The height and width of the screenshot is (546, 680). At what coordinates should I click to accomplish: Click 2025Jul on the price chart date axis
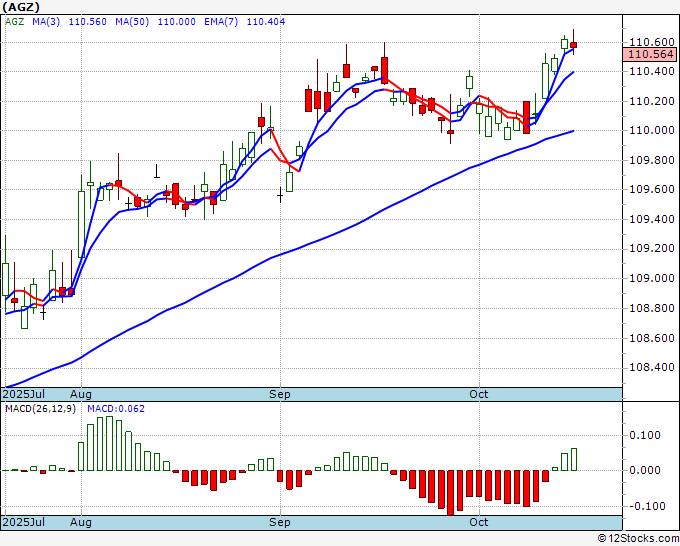click(x=24, y=394)
